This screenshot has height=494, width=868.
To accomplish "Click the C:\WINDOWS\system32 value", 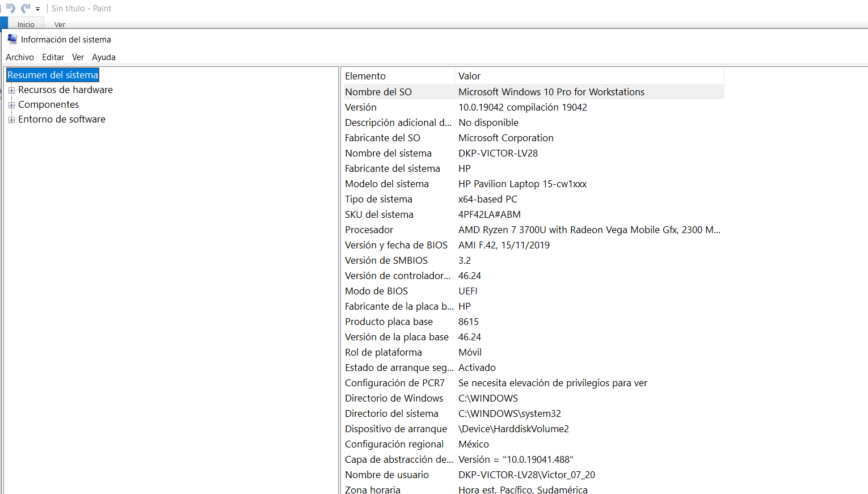I will coord(509,413).
